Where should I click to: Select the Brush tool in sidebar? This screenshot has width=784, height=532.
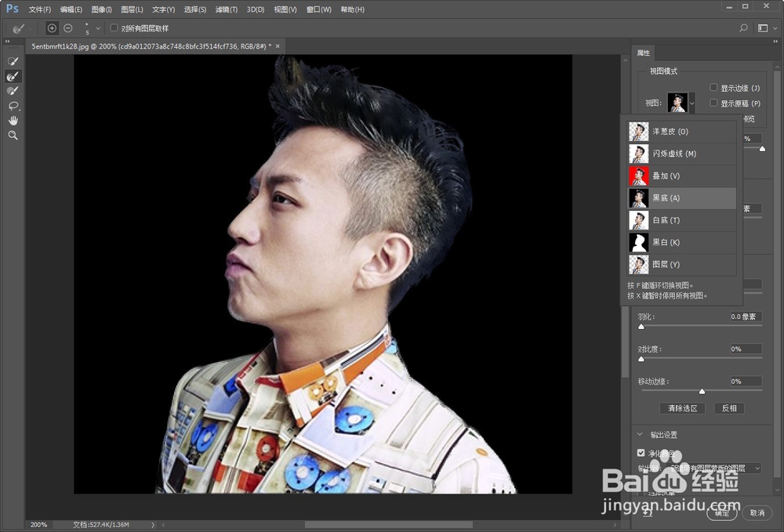[x=13, y=91]
